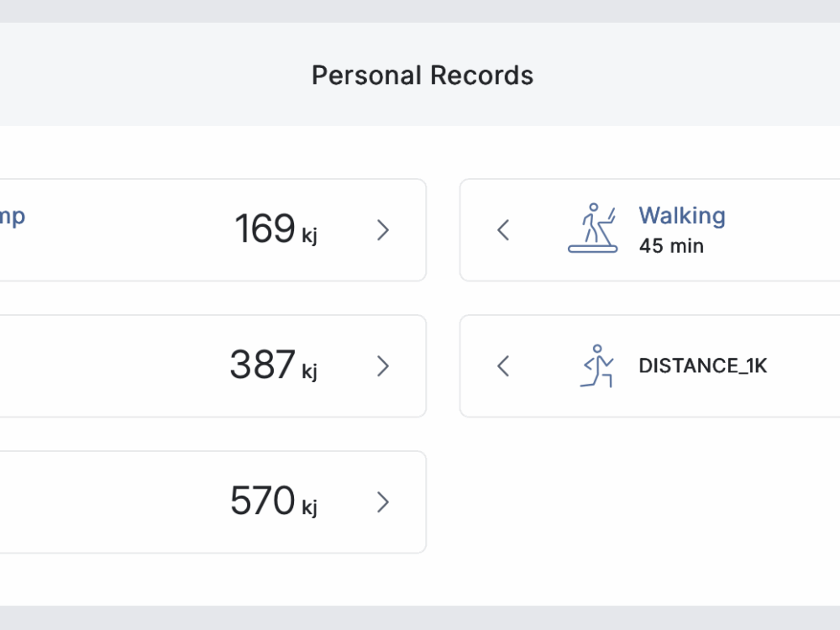
Task: Click the kj unit next to 570
Action: (x=310, y=507)
